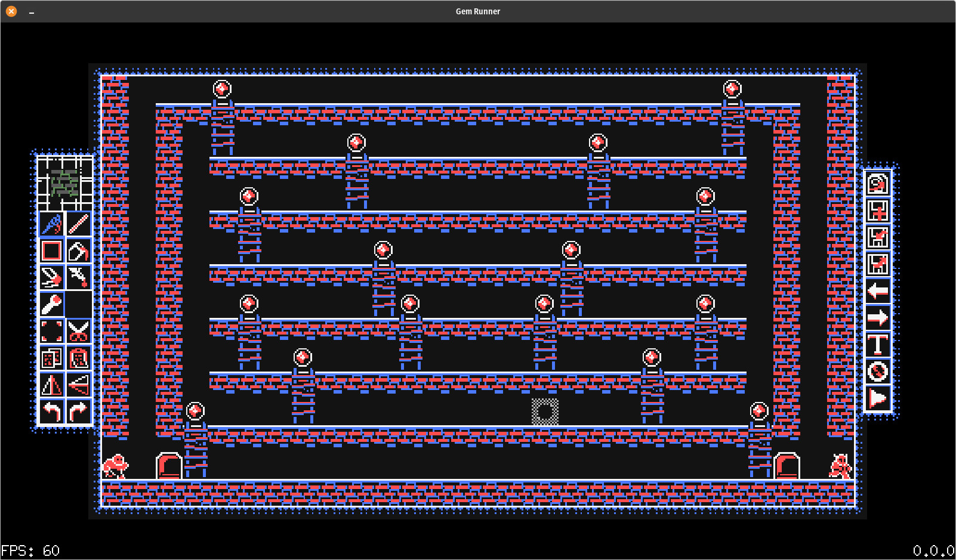Go to next level with right arrow
Screen dimensions: 956x560
tap(878, 318)
